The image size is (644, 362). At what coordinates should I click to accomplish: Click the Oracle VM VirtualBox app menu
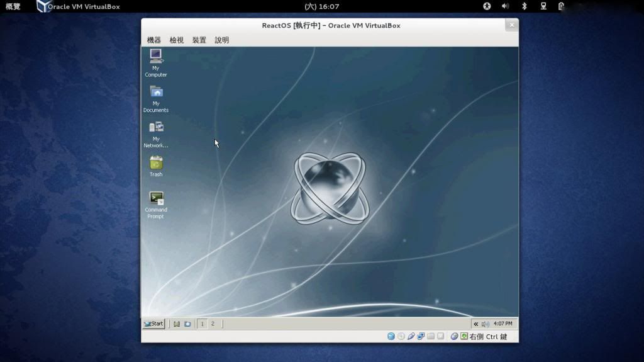click(79, 6)
